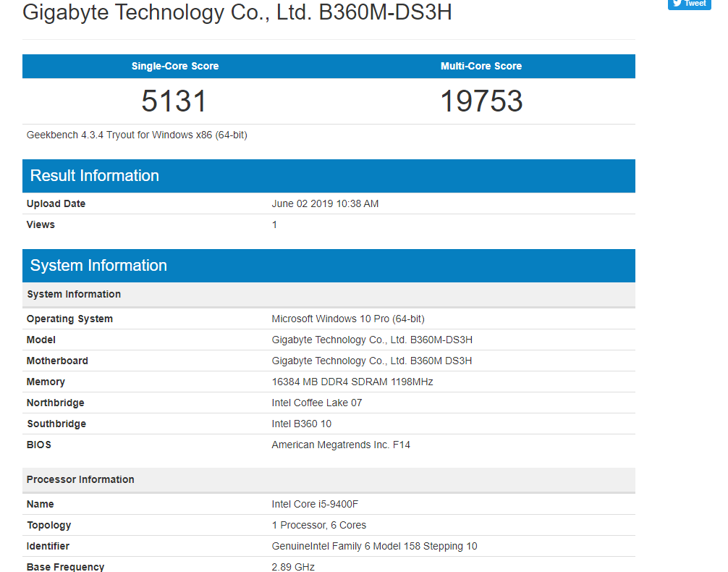Click the Processor Information subheading

(x=329, y=479)
